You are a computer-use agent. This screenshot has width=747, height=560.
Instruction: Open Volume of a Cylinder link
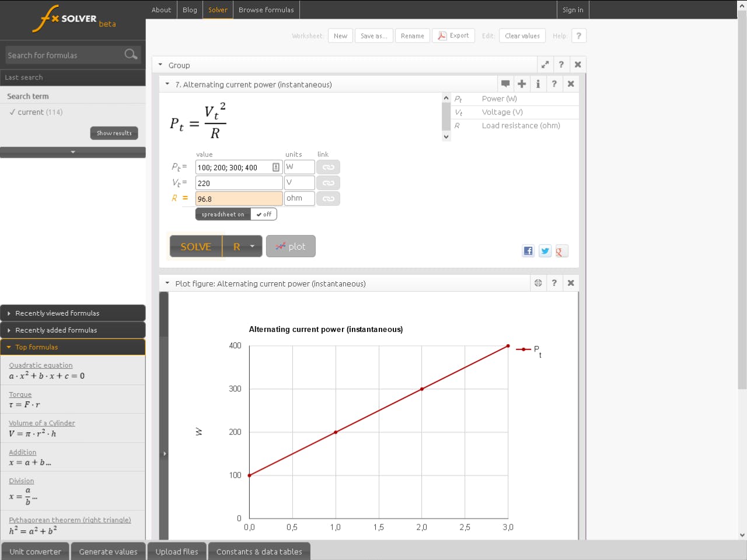42,423
